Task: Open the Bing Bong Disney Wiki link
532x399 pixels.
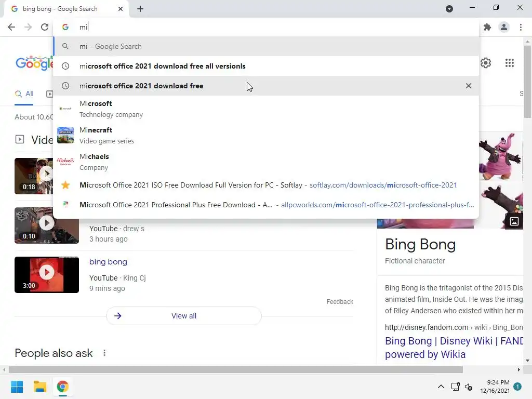Action: pos(454,348)
